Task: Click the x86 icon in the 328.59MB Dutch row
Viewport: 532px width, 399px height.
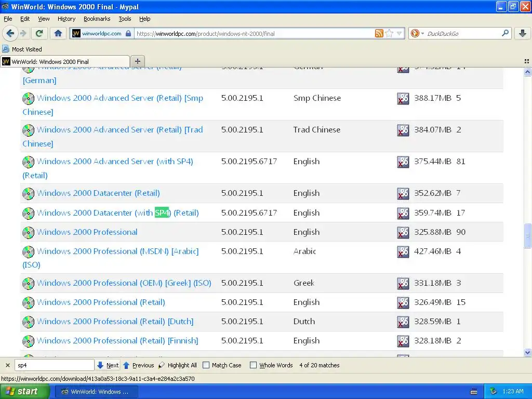Action: point(403,322)
